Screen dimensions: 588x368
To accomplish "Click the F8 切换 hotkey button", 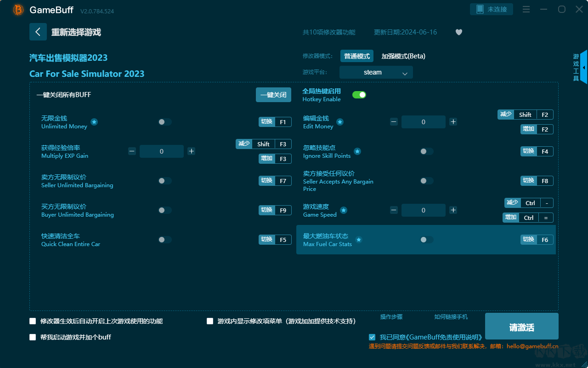I will click(x=537, y=181).
